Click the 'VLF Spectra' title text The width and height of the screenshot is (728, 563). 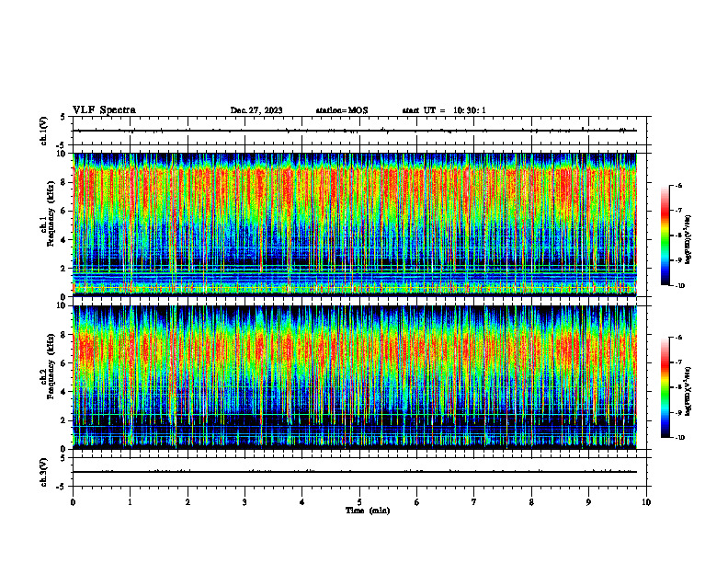click(104, 110)
